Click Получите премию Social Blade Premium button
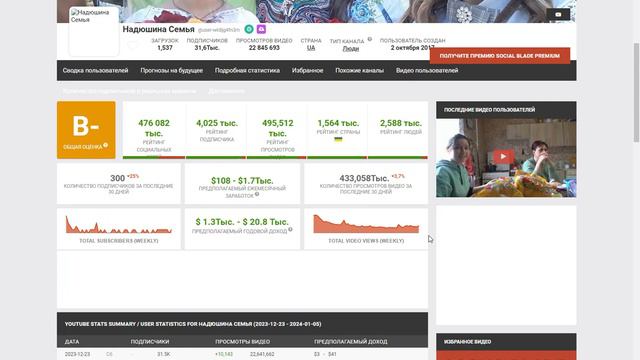 [500, 56]
